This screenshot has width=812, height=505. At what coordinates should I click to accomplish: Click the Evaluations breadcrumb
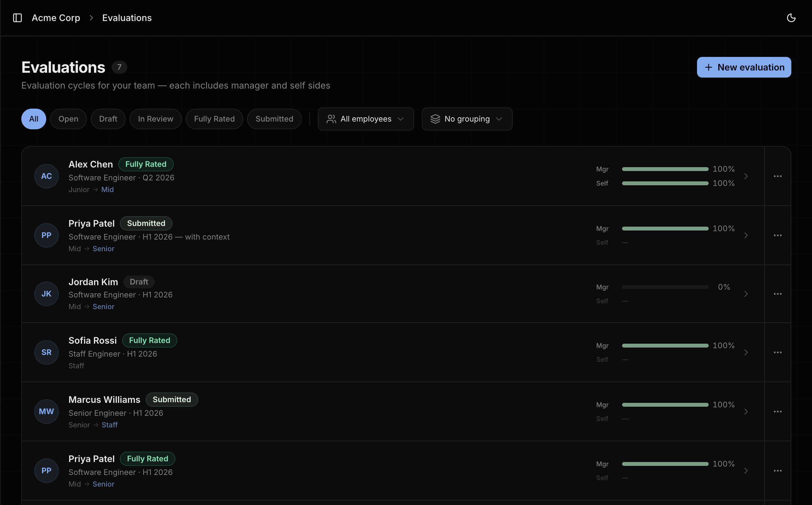(x=127, y=18)
